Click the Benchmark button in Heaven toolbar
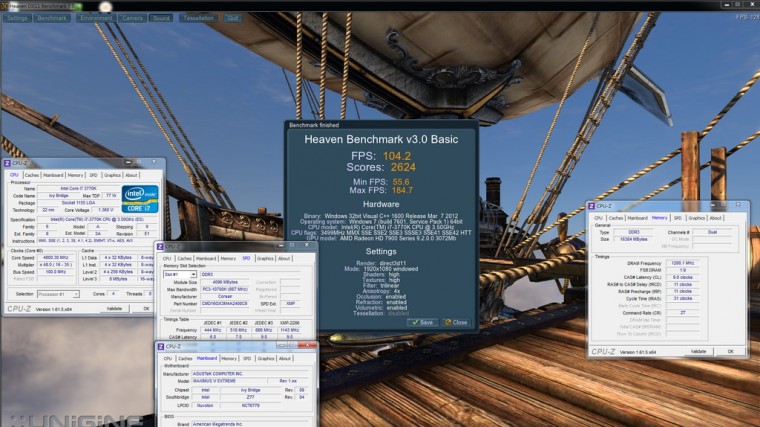Viewport: 760px width, 427px height. click(x=52, y=18)
